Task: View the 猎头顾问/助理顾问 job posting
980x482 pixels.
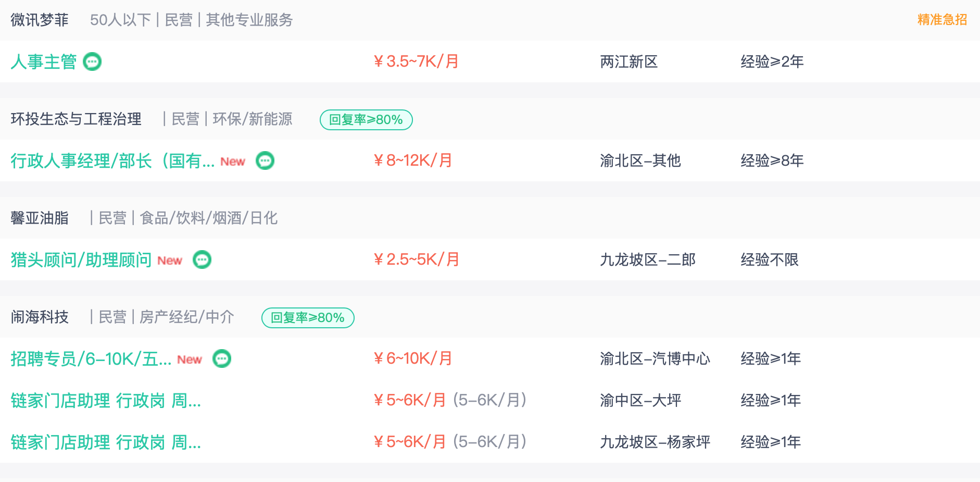Action: pyautogui.click(x=81, y=259)
